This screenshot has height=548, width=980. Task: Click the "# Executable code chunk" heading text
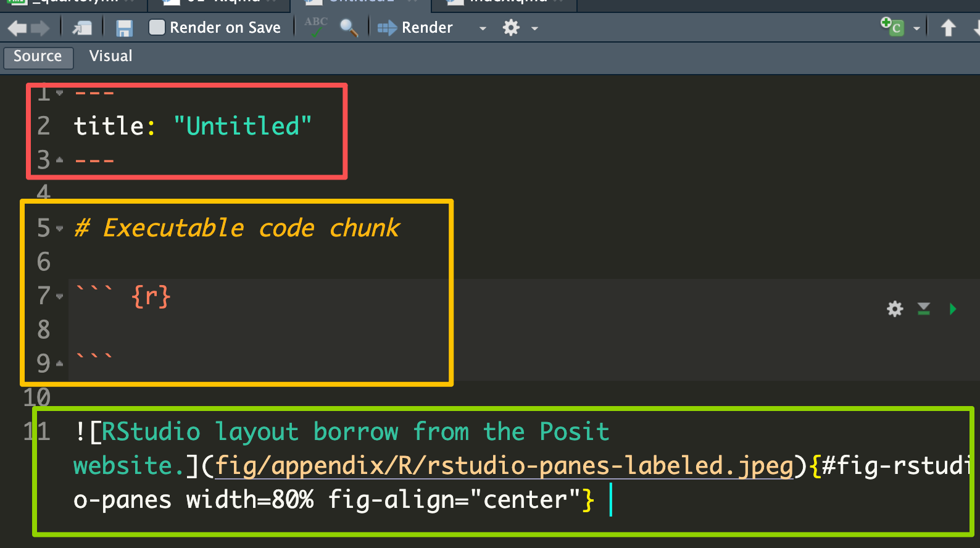coord(238,228)
